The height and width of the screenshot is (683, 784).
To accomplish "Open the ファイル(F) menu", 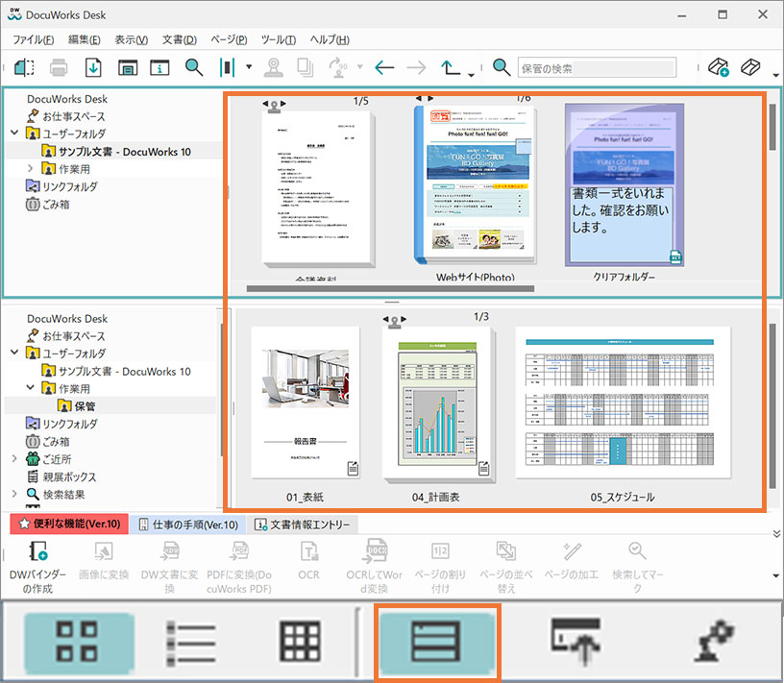I will point(33,39).
